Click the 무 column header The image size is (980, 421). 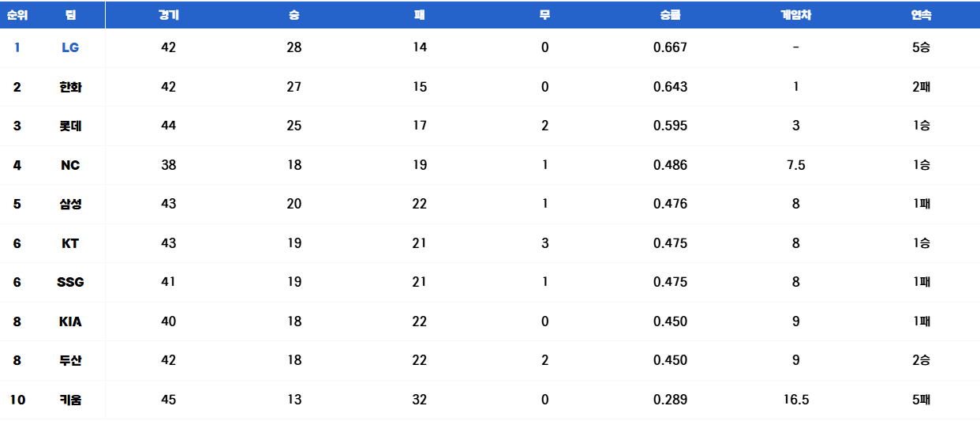[545, 15]
